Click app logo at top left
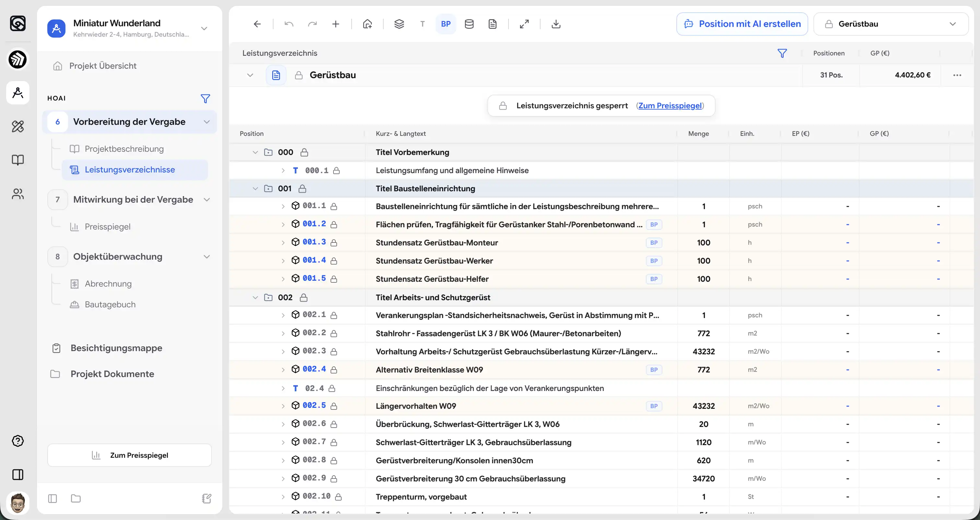Screen dimensions: 980x520 pos(17,23)
